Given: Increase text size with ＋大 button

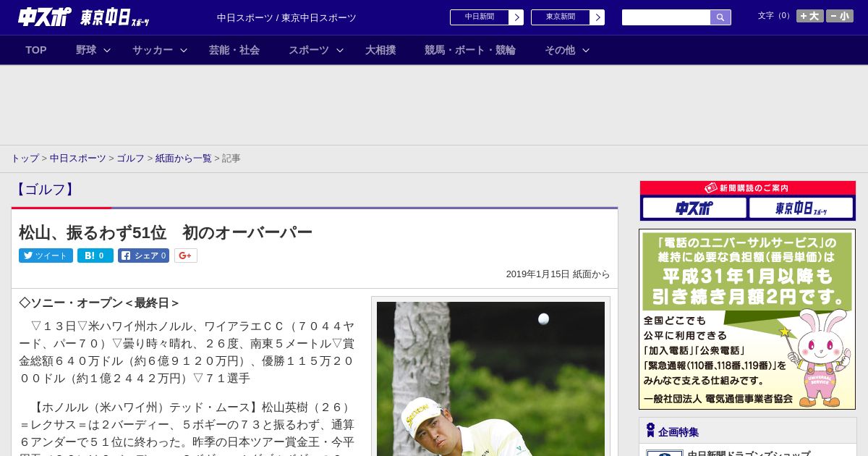Looking at the screenshot, I should (x=810, y=16).
